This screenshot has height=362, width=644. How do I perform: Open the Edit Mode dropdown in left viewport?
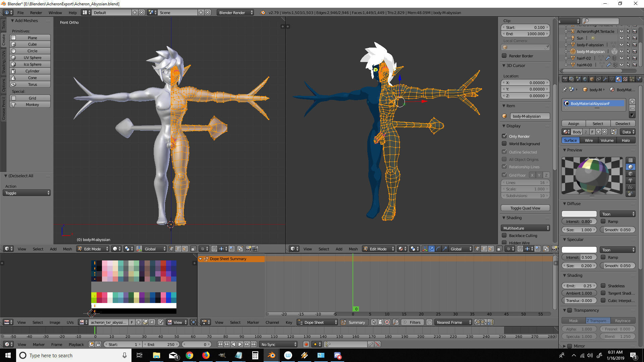pyautogui.click(x=93, y=249)
